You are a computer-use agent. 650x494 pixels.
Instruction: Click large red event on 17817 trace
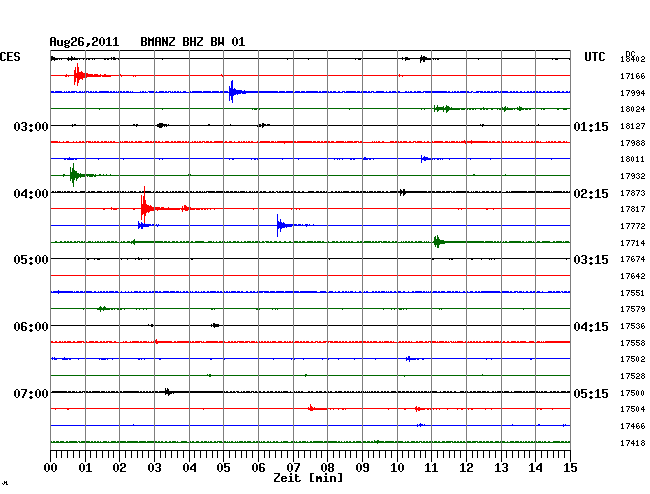pos(145,207)
